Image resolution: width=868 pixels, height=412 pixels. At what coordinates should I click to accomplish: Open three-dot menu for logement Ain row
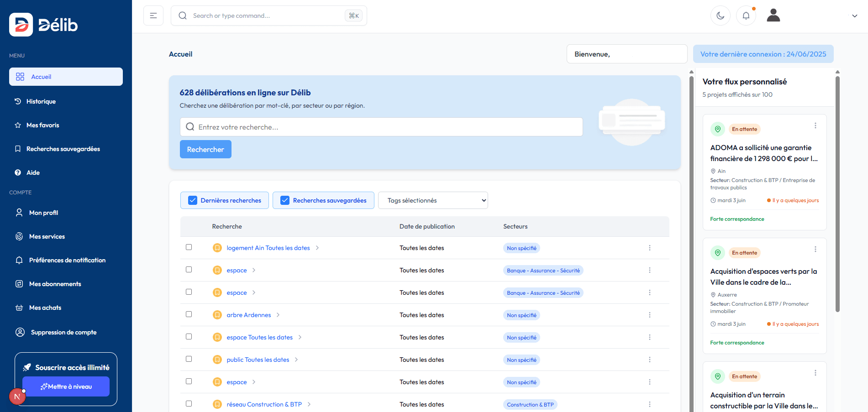tap(649, 248)
